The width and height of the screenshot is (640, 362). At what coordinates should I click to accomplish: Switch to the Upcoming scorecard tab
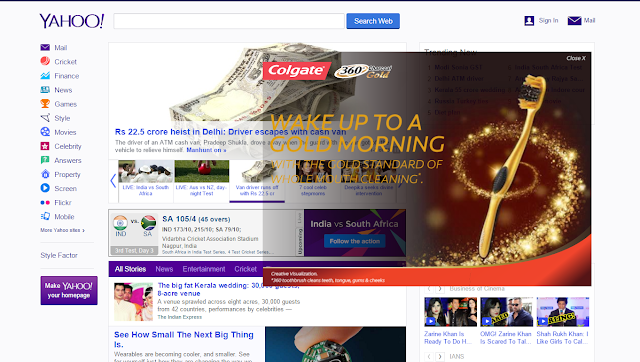(300, 241)
